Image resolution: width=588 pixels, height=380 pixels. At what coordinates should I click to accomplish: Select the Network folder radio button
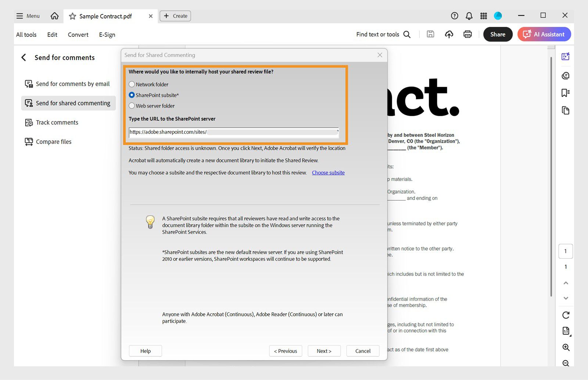coord(132,84)
